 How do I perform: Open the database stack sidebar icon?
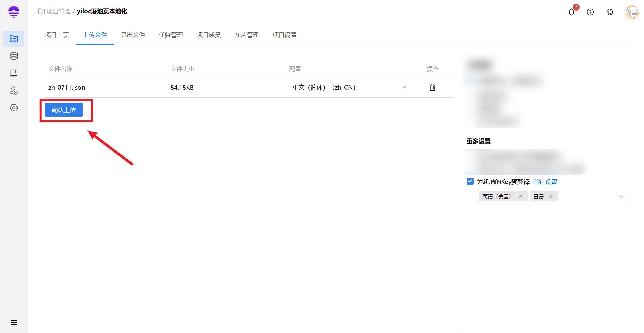[14, 56]
